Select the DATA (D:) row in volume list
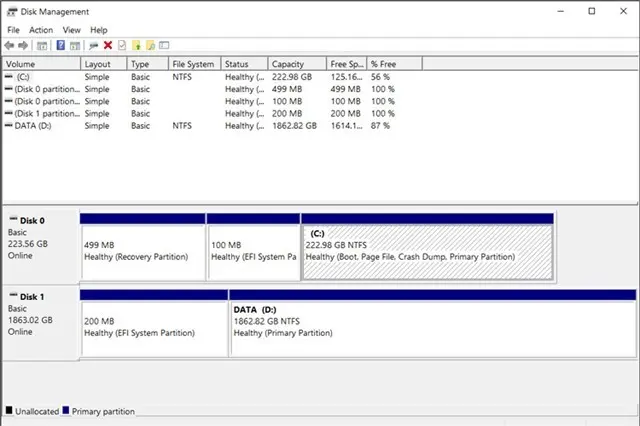640x426 pixels. point(200,126)
